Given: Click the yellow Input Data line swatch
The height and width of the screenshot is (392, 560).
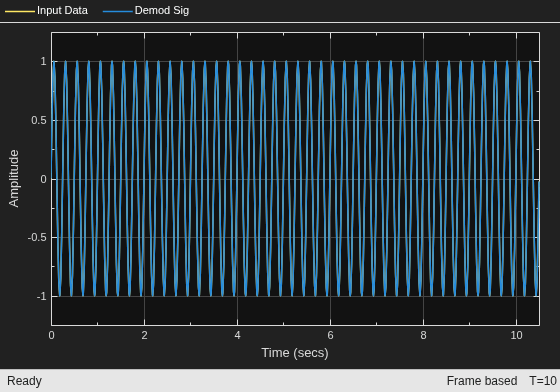Looking at the screenshot, I should [20, 11].
